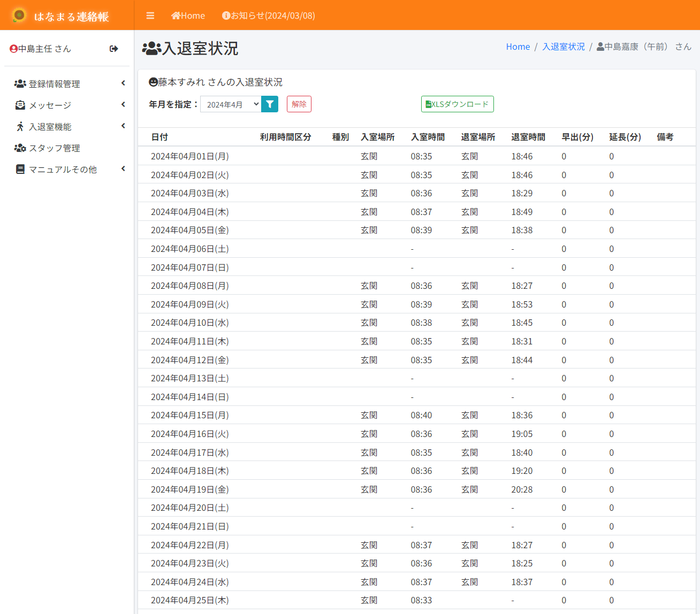Open スタッフ管理 in sidebar
This screenshot has height=614, width=700.
pyautogui.click(x=55, y=148)
